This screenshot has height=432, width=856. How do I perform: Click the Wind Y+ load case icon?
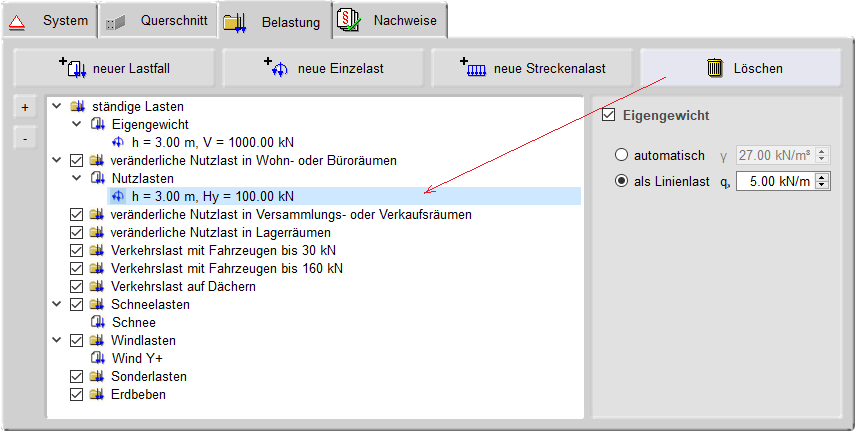(98, 358)
